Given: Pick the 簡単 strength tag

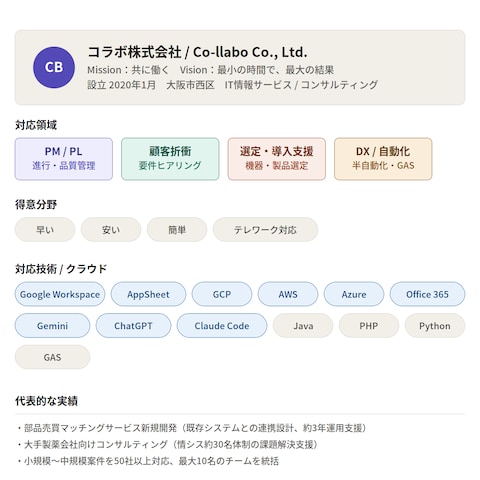Looking at the screenshot, I should 177,230.
